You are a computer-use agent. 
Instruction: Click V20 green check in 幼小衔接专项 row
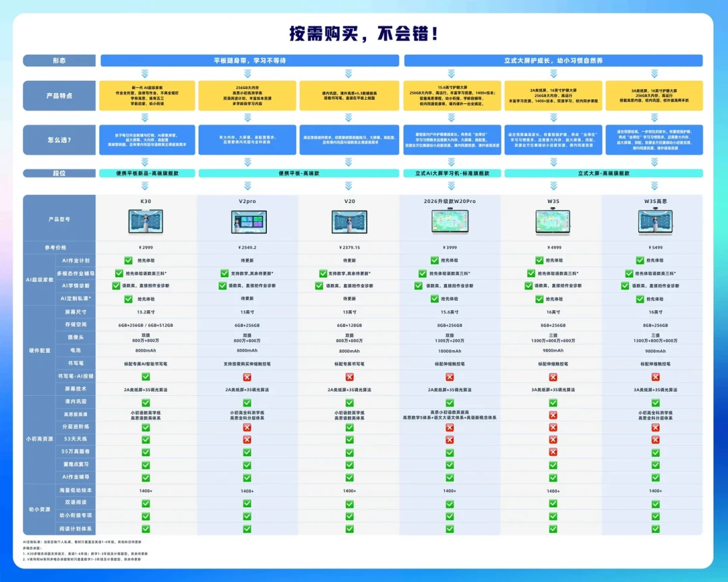pos(350,516)
